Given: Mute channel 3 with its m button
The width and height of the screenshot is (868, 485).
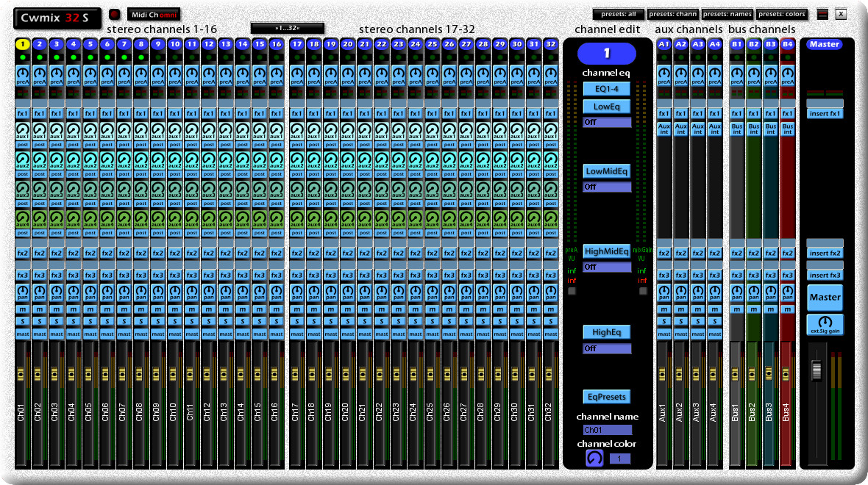Looking at the screenshot, I should (x=55, y=309).
